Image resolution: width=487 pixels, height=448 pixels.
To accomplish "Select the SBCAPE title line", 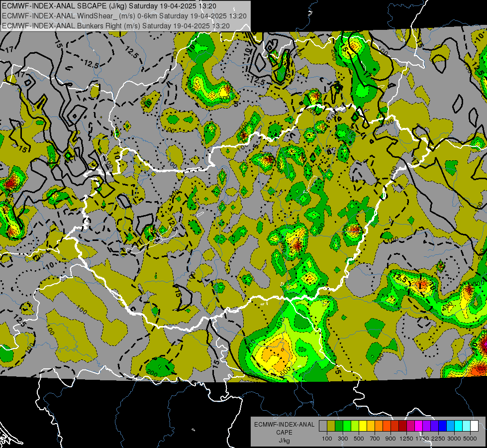I will [109, 6].
